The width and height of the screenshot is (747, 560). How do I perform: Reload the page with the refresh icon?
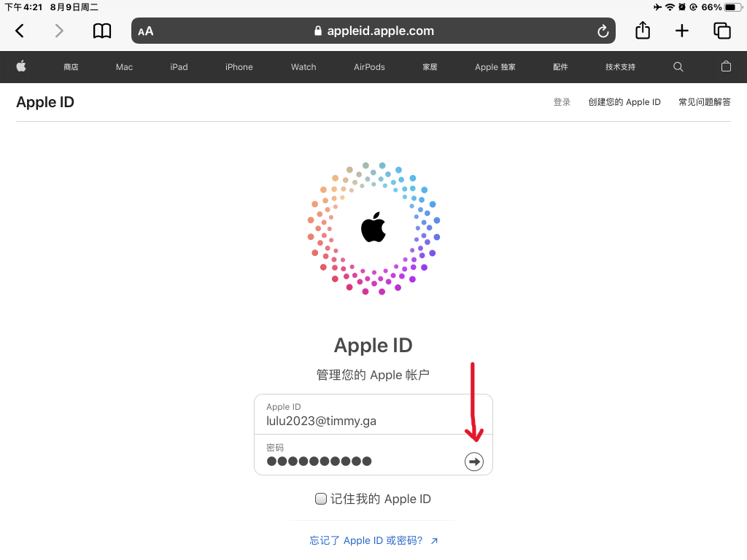click(603, 31)
